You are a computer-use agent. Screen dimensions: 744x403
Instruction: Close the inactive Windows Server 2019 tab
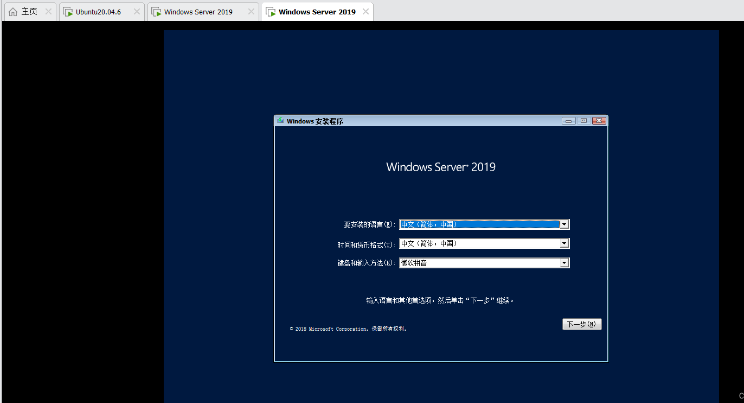point(251,12)
